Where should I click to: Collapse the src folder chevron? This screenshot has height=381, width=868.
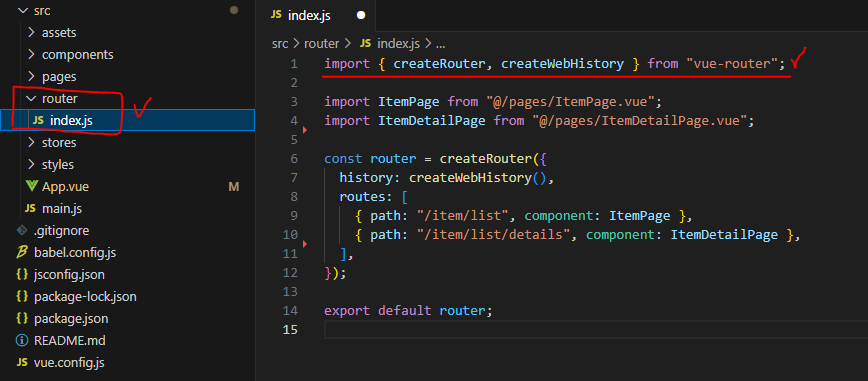pos(23,10)
